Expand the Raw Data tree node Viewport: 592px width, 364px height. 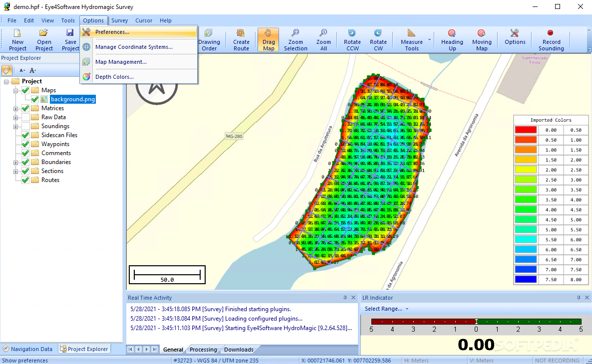click(15, 118)
